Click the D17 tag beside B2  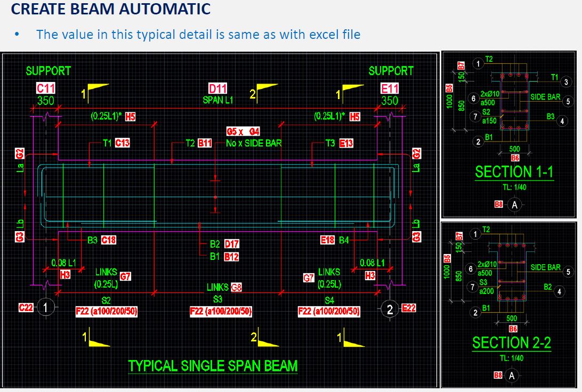pos(232,243)
